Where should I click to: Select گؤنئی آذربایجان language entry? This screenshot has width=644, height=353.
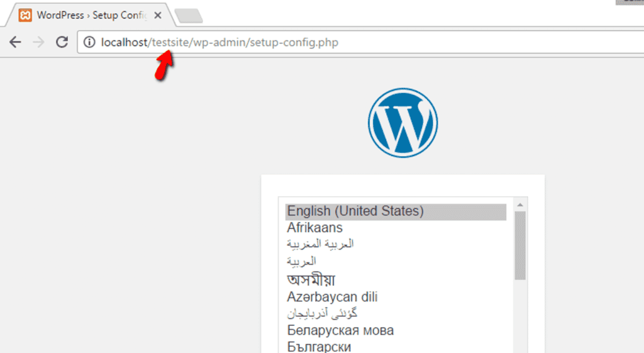322,313
